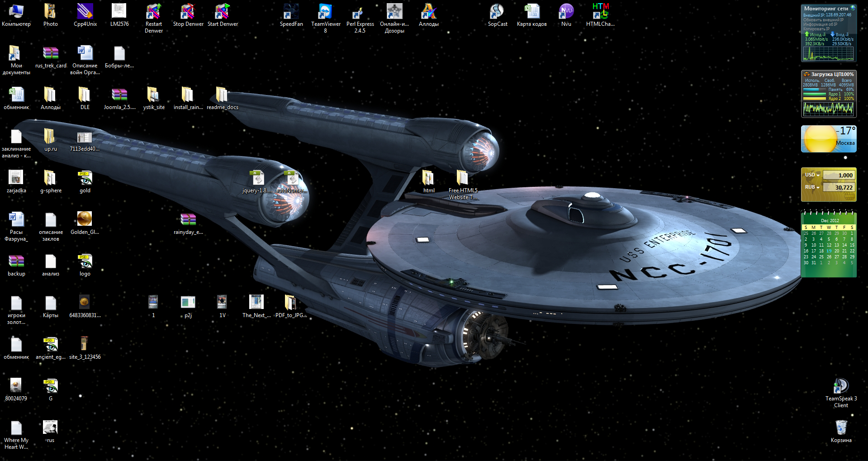Viewport: 868px width, 461px height.
Task: Open the HTMLCha... shortcut icon
Action: click(x=600, y=15)
